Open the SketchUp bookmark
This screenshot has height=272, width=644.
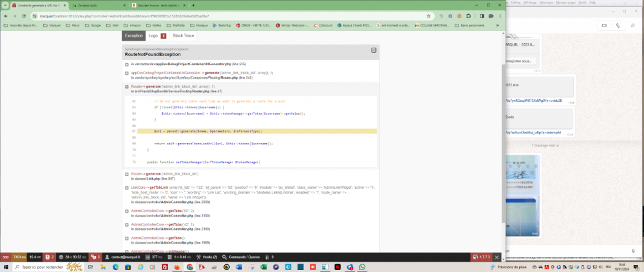[222, 26]
